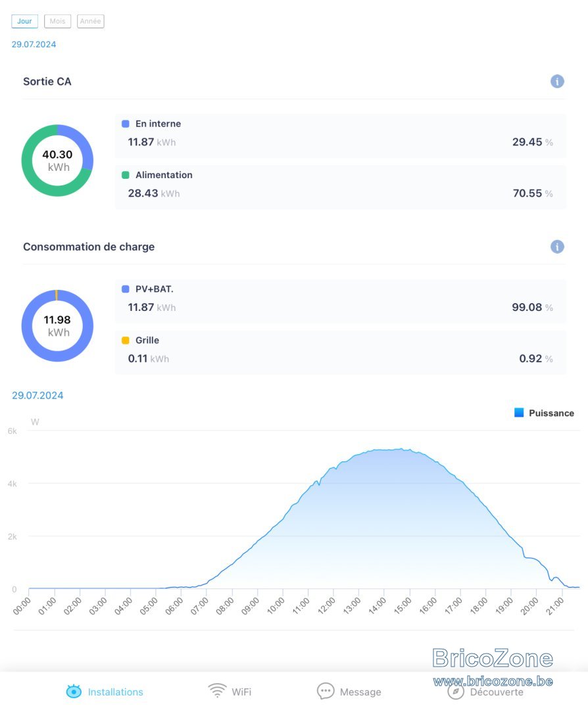Open the top 29.07.2024 date picker
The image size is (588, 710).
coord(34,45)
